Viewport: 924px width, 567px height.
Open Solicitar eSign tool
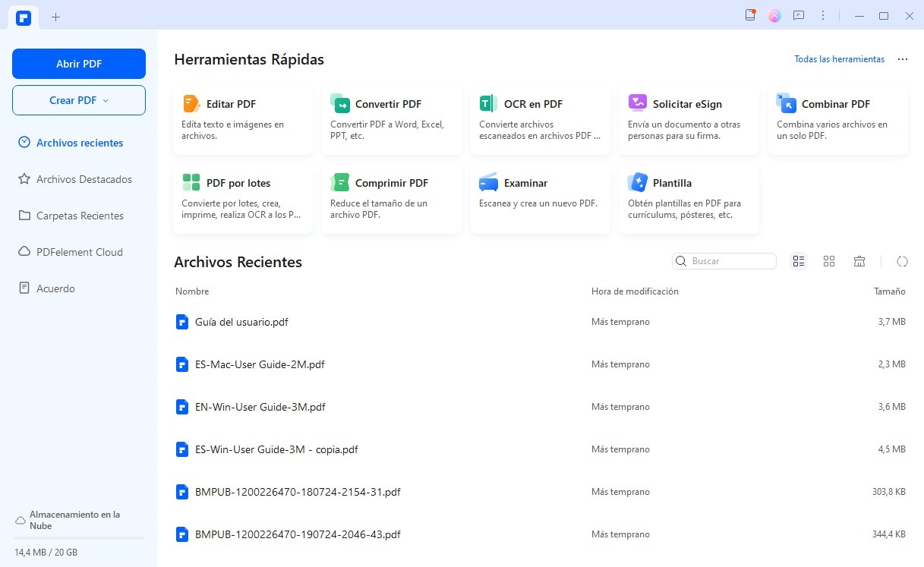tap(689, 120)
